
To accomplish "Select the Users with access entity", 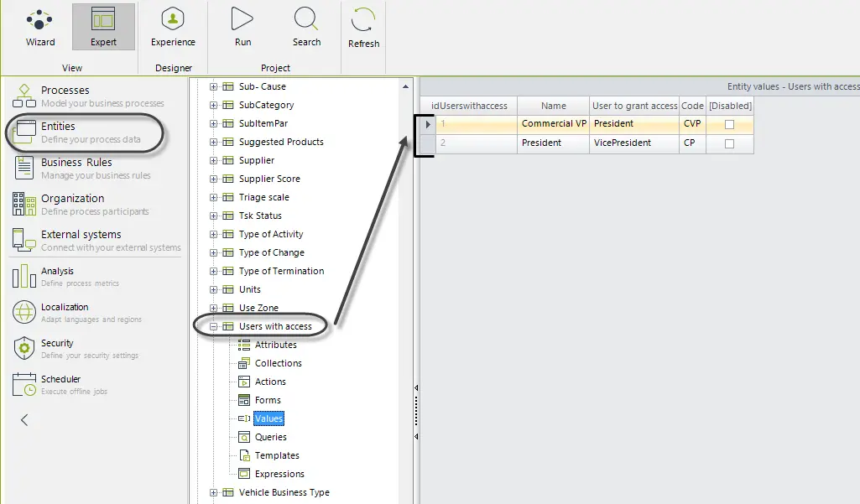I will click(x=275, y=326).
